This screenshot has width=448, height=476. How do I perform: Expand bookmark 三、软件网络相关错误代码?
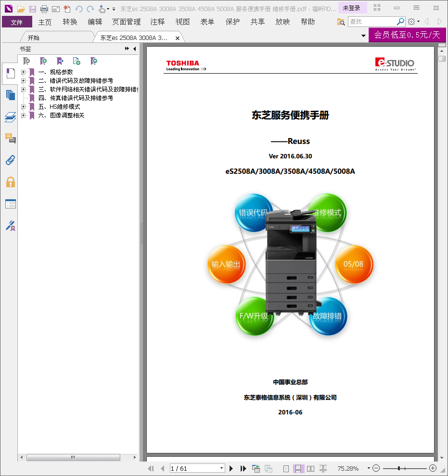click(23, 89)
